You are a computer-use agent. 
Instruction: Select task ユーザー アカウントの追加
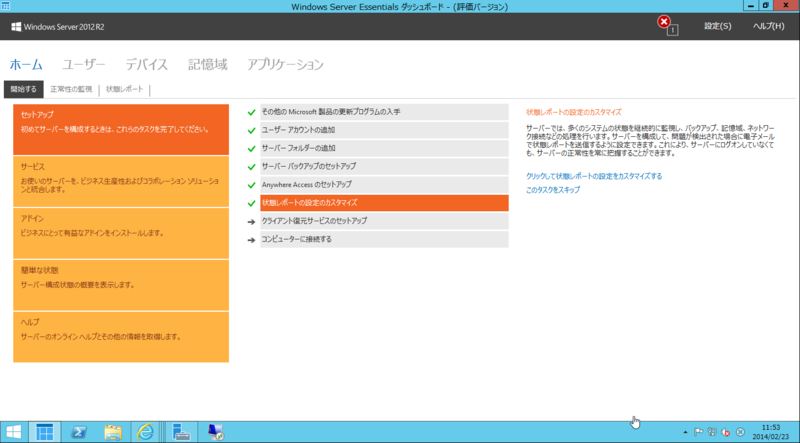click(384, 130)
